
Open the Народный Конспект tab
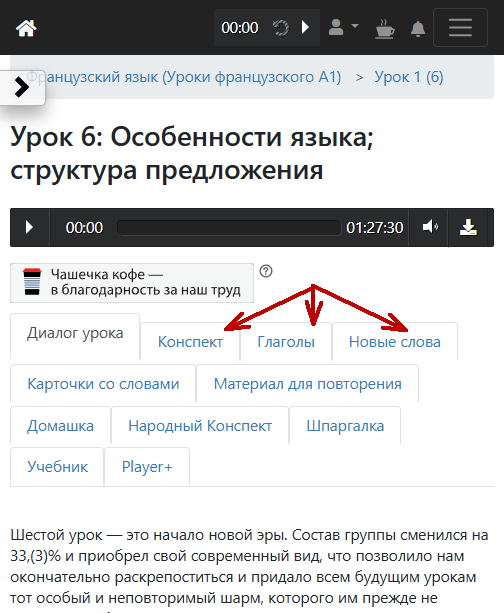(x=200, y=425)
